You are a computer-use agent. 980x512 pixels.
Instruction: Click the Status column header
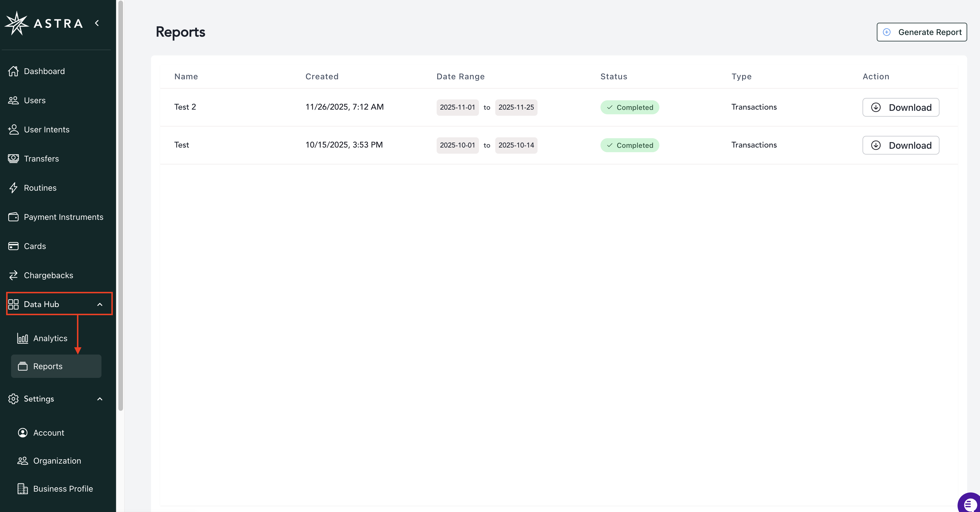pyautogui.click(x=614, y=76)
